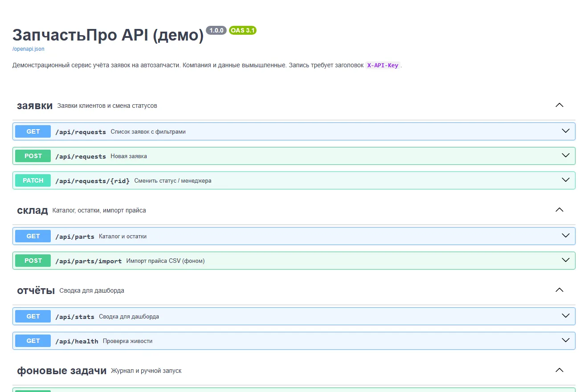
Task: Click the заявки tag heading
Action: coord(35,106)
